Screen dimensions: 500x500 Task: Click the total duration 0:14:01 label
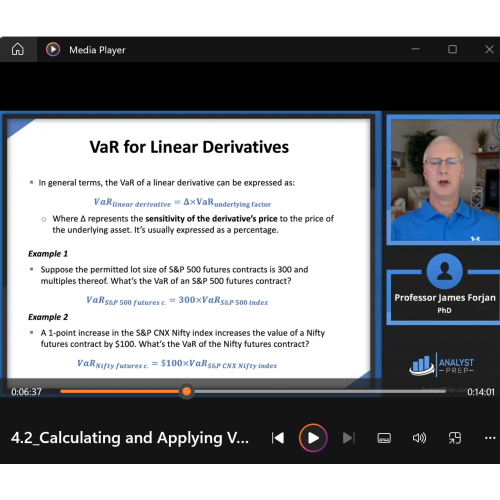click(481, 392)
